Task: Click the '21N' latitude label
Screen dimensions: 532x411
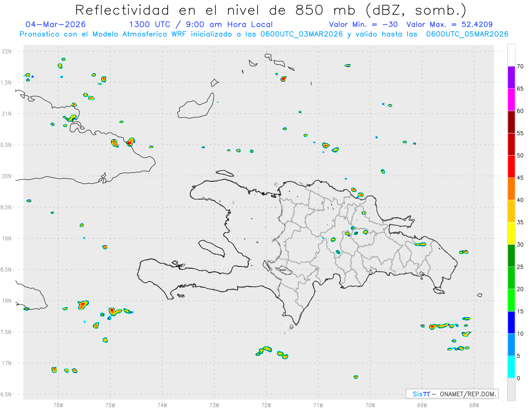Action: point(8,114)
